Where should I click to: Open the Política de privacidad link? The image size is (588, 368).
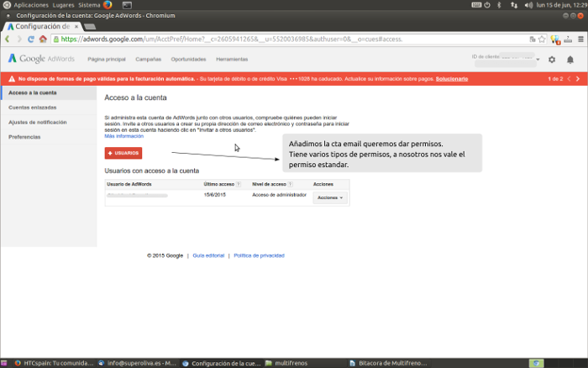pos(259,255)
